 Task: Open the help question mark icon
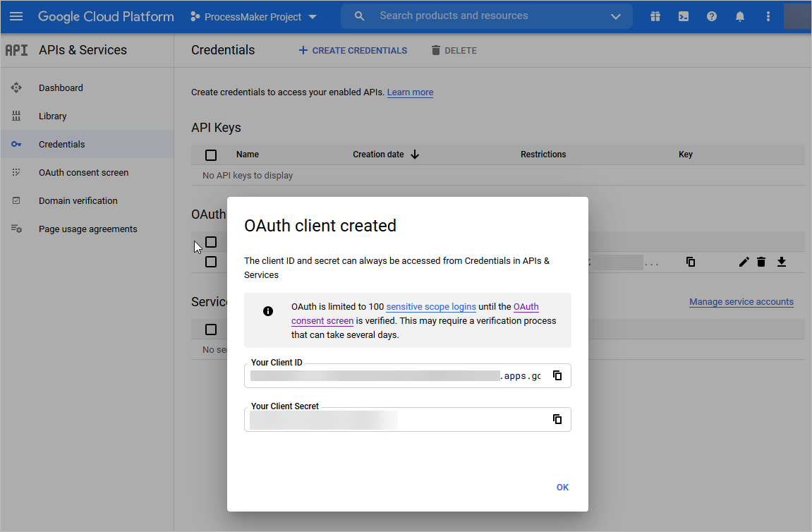click(712, 16)
